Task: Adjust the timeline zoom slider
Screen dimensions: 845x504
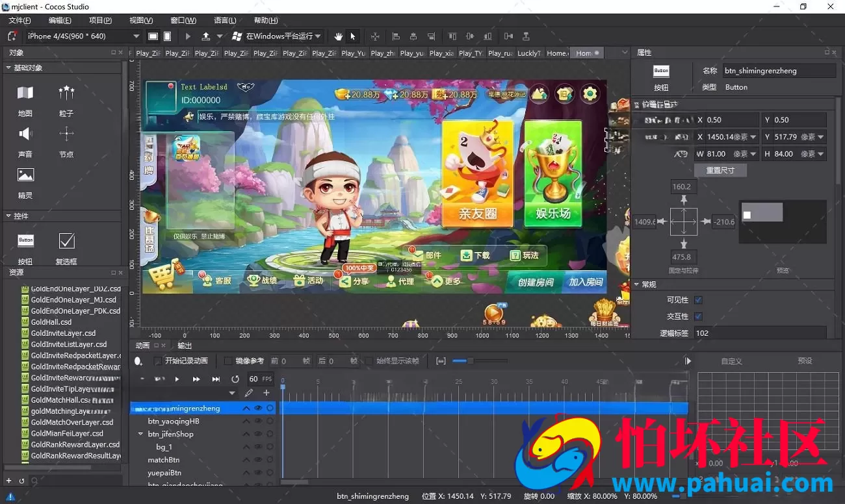Action: [x=469, y=360]
